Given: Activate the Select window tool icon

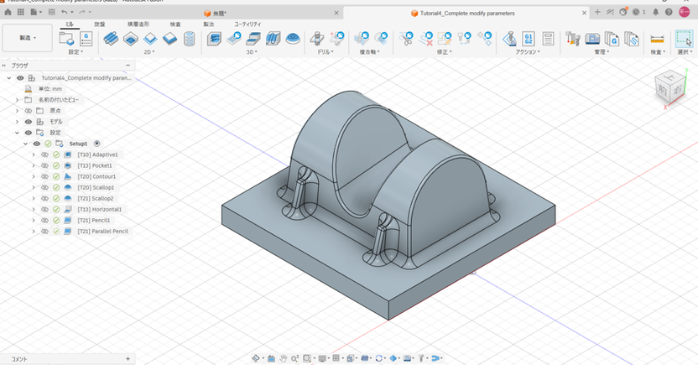Looking at the screenshot, I should [x=684, y=39].
